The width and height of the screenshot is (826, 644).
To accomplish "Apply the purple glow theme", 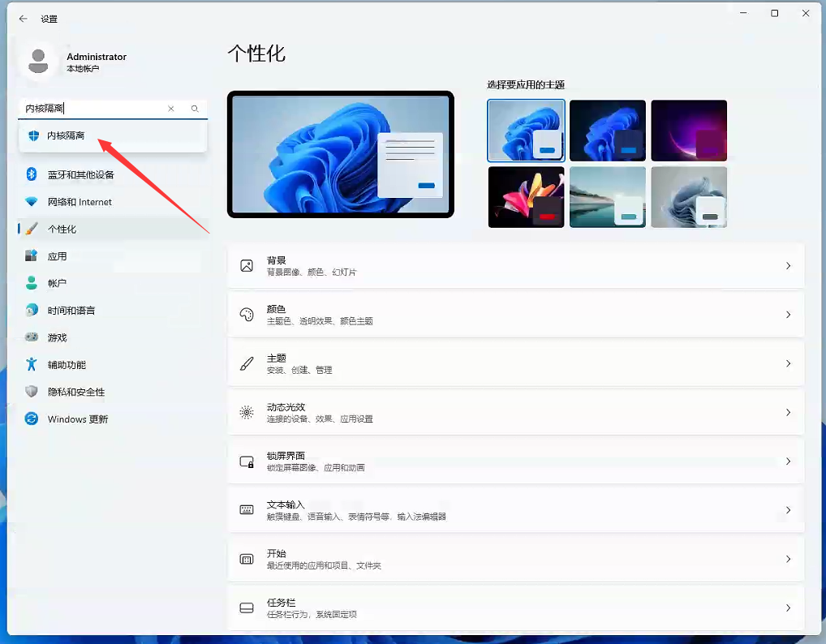I will point(689,131).
